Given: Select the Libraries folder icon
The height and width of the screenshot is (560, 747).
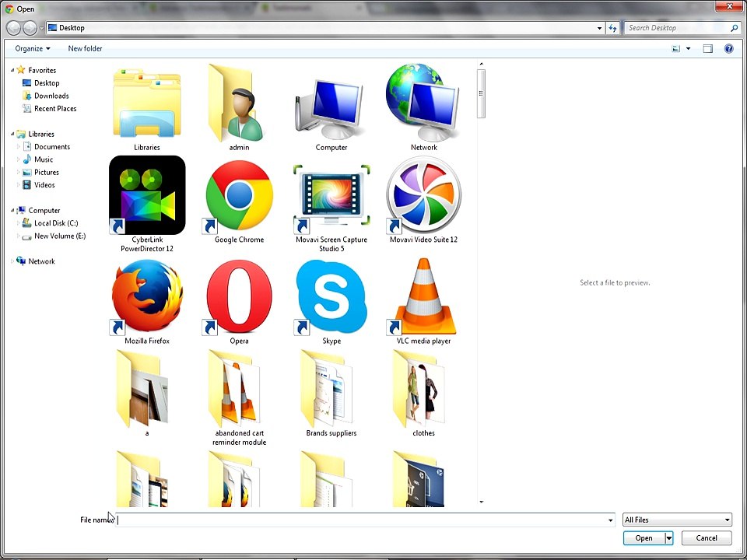Looking at the screenshot, I should pos(147,103).
